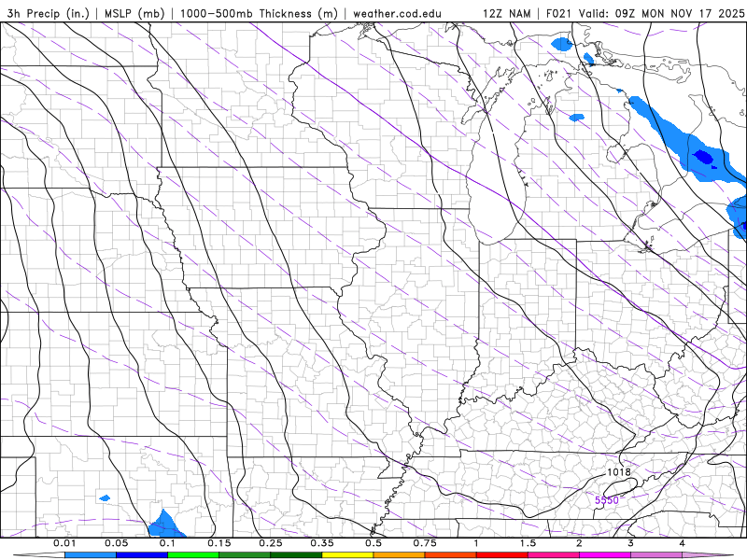Click the legend value 0.75

coord(425,543)
